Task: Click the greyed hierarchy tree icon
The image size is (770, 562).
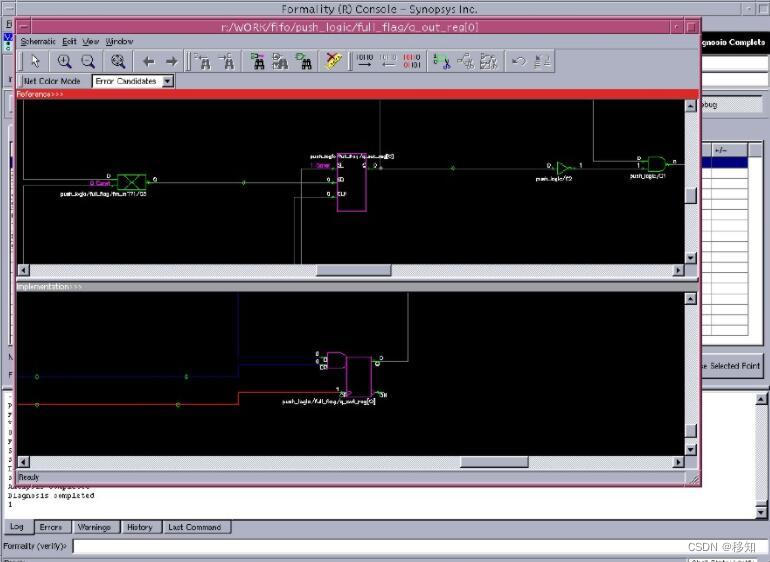Action: tap(466, 61)
